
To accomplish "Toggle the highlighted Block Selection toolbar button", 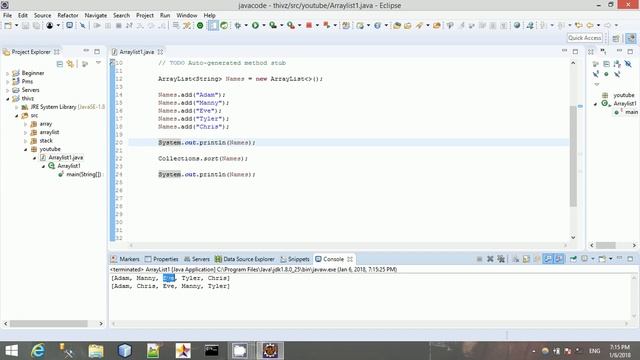I will (213, 25).
